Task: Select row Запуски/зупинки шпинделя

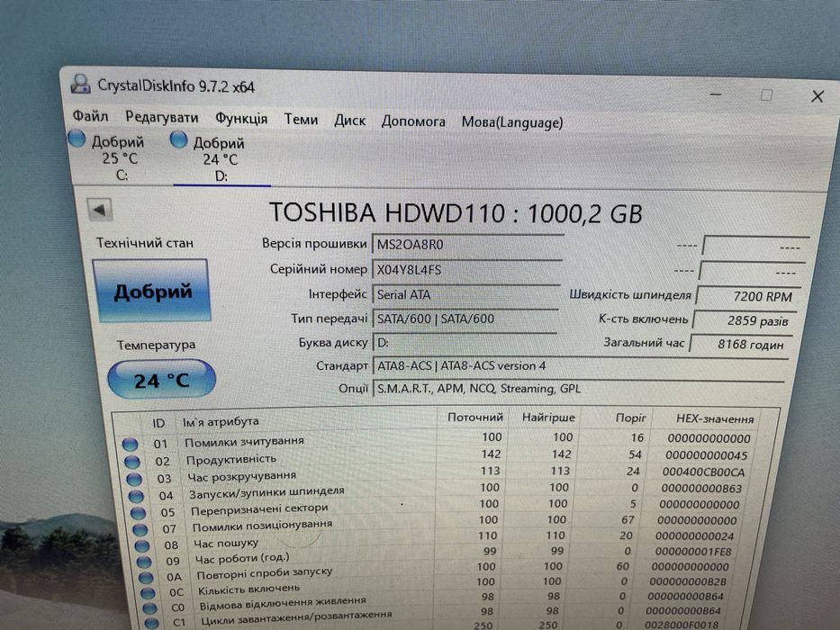Action: coord(437,490)
